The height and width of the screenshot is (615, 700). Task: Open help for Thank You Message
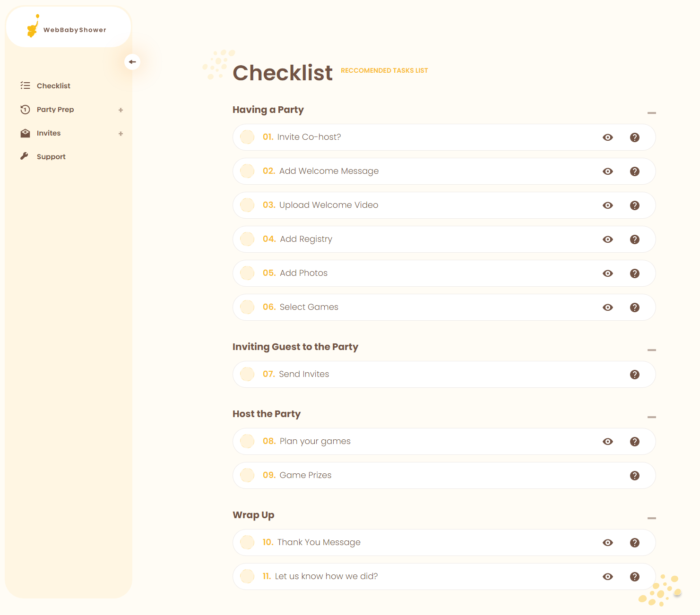click(x=635, y=543)
